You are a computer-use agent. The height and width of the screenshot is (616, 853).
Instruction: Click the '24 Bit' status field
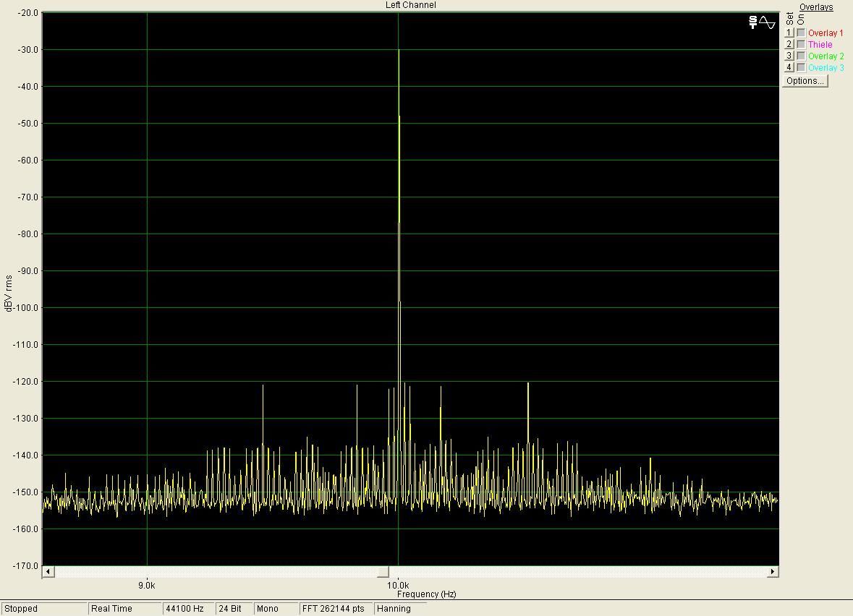pos(234,608)
